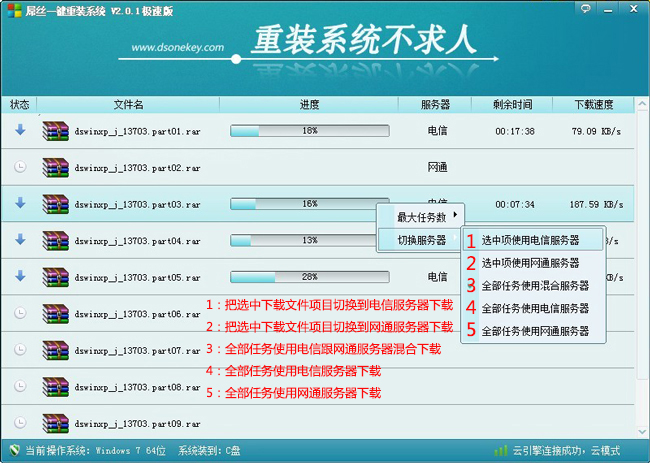Select file name dswinxp_j_13703.part08.rar
The height and width of the screenshot is (463, 650).
pos(137,388)
